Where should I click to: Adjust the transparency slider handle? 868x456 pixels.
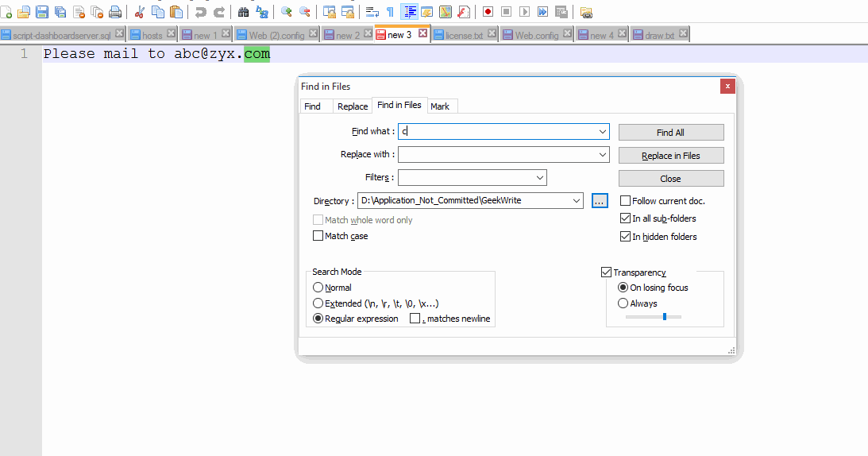(x=664, y=317)
